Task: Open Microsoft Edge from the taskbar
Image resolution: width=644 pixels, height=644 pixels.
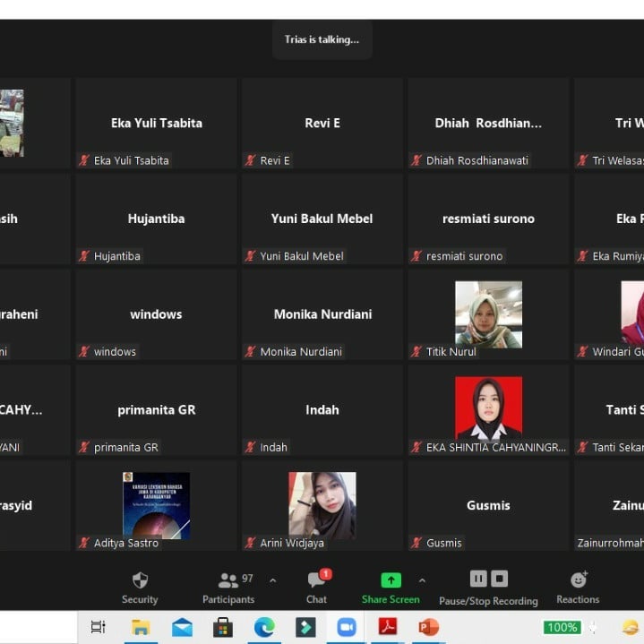Action: tap(264, 628)
